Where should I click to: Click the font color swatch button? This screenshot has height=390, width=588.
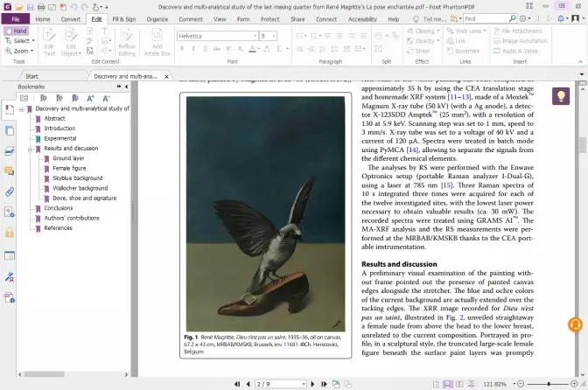pyautogui.click(x=254, y=49)
